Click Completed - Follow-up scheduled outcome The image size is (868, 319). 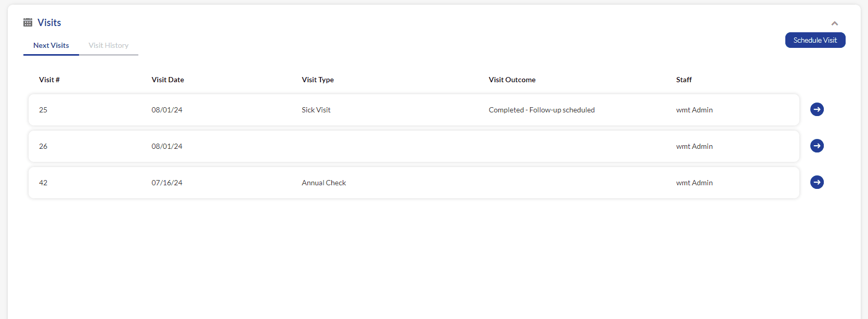(x=541, y=110)
